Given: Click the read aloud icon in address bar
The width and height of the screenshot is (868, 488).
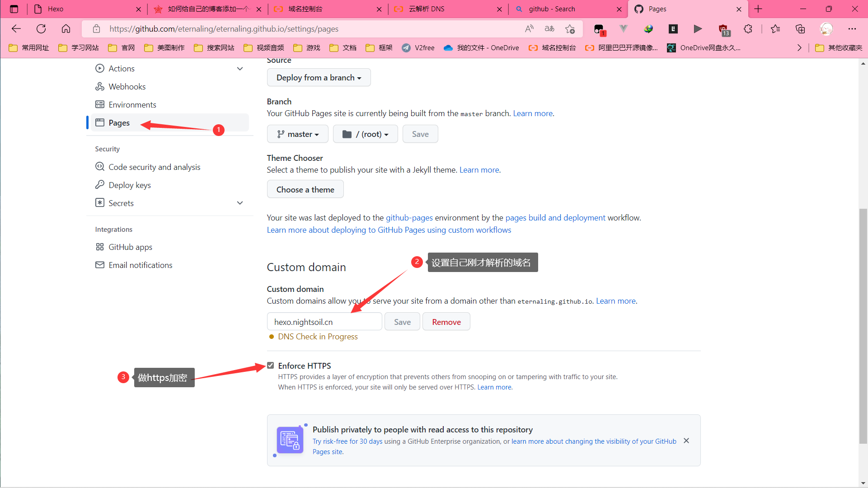Looking at the screenshot, I should [x=529, y=29].
